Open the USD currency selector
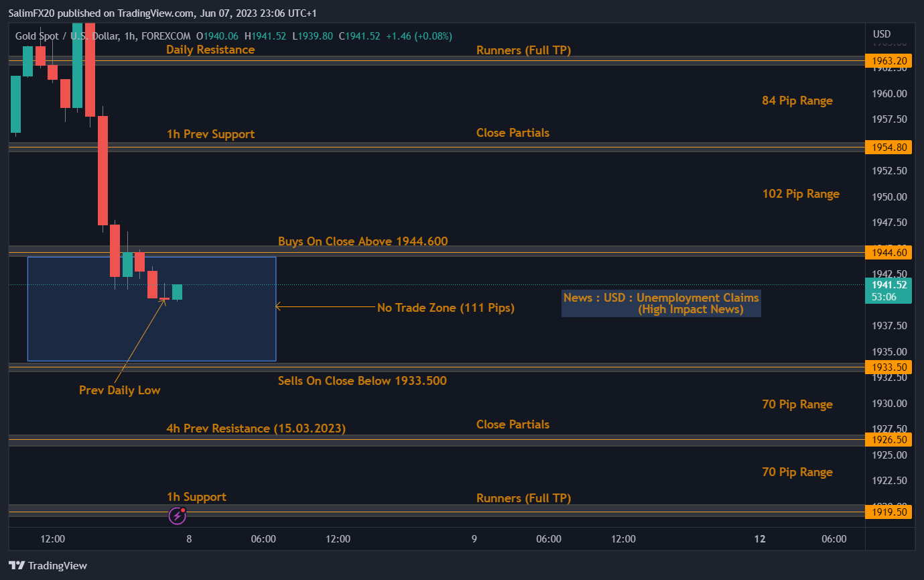Image resolution: width=924 pixels, height=580 pixels. 882,34
